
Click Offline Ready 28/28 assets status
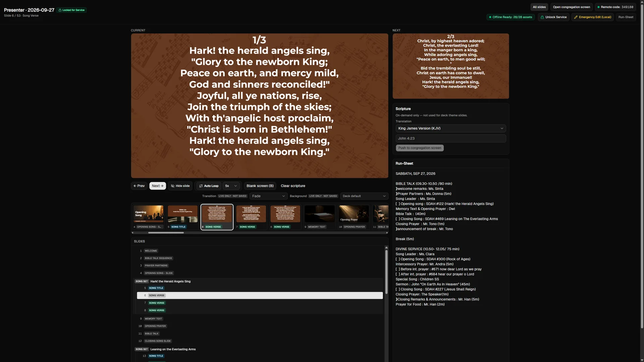(x=511, y=17)
